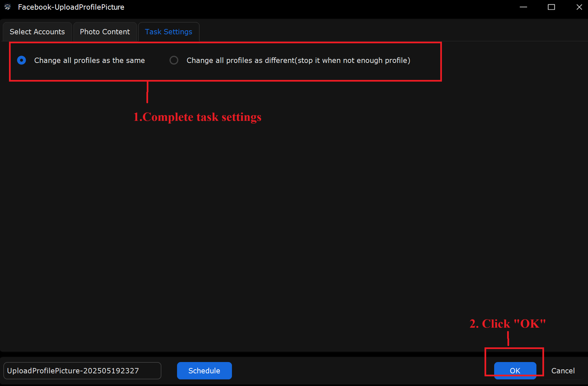Click the app icon in title bar

point(7,7)
